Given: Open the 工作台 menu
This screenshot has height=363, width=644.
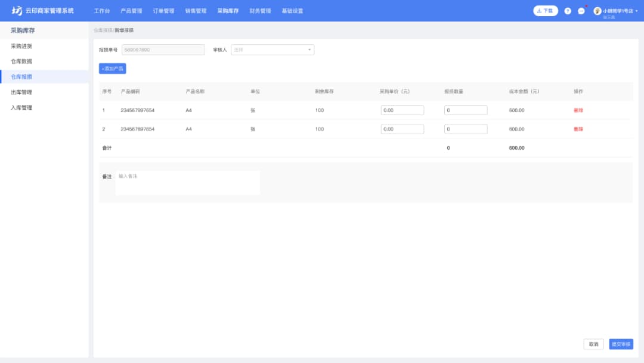Looking at the screenshot, I should click(x=102, y=11).
